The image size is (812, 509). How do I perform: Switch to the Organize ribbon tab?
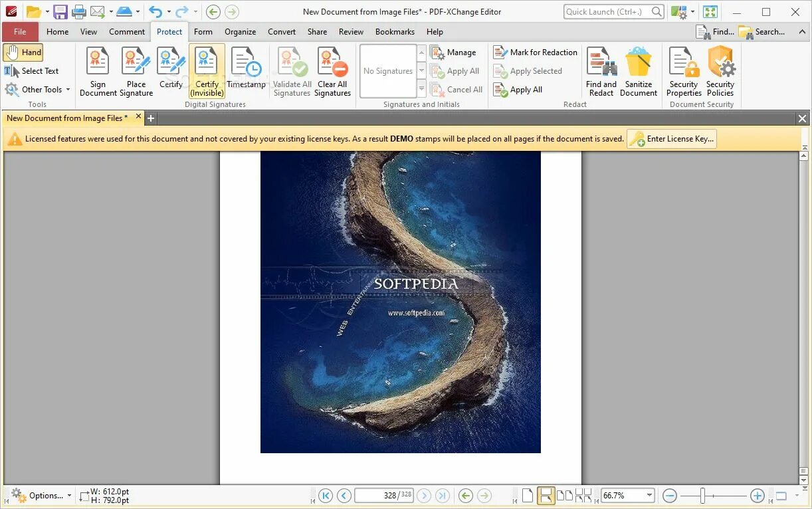[x=240, y=31]
